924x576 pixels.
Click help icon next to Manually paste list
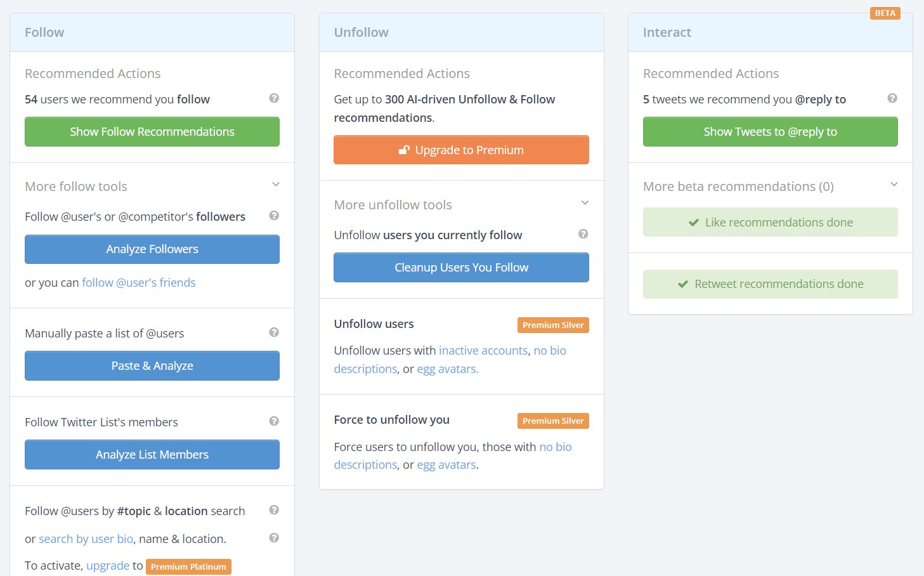pyautogui.click(x=274, y=332)
